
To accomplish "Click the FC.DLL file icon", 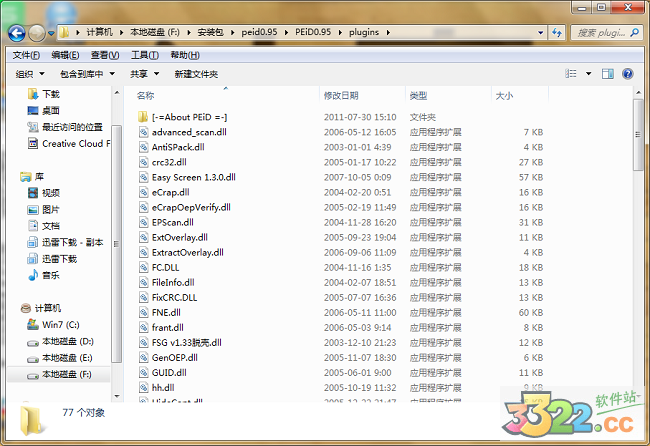I will point(143,268).
